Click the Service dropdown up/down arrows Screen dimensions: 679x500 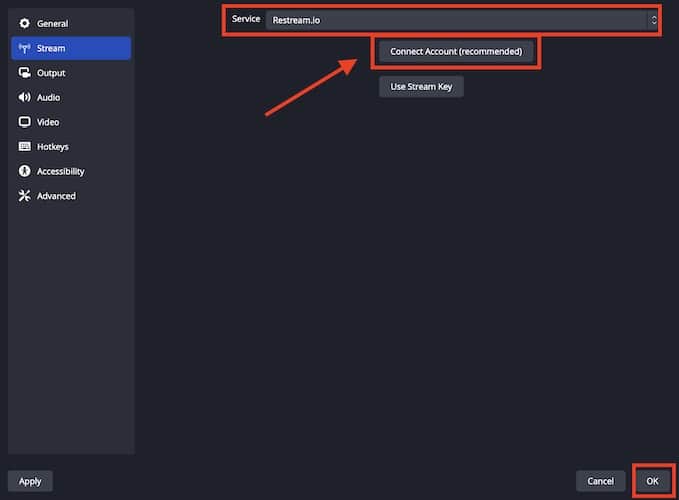click(653, 19)
